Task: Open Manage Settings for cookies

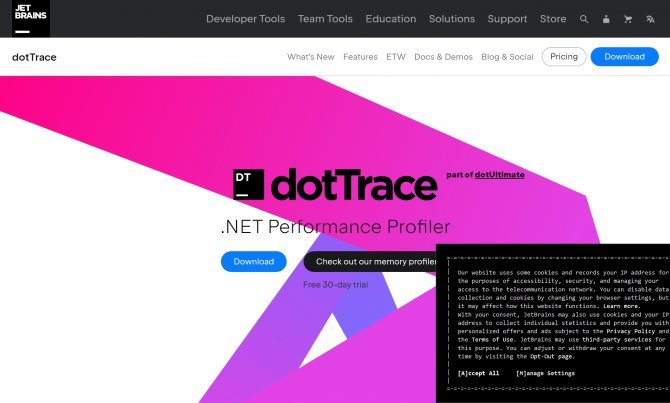Action: 545,373
